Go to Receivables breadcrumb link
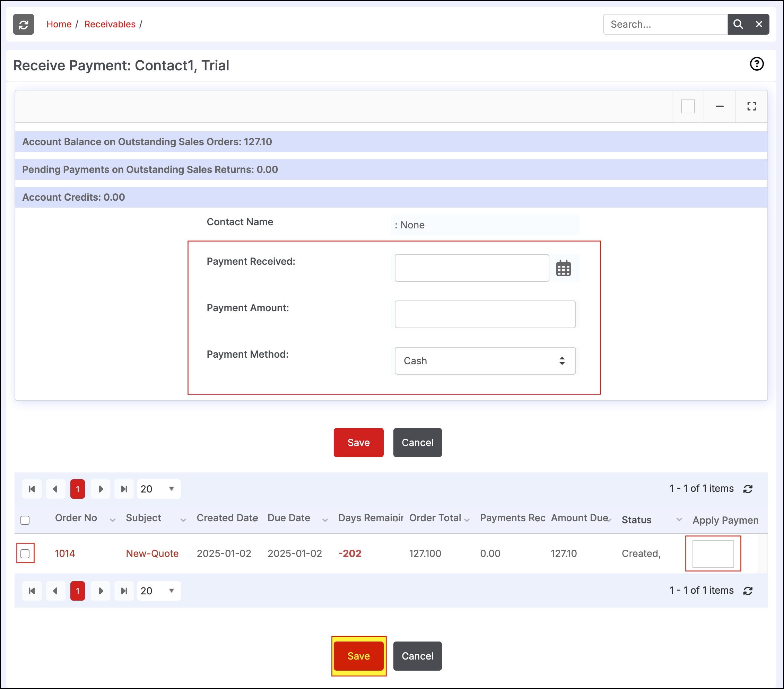 click(x=110, y=24)
